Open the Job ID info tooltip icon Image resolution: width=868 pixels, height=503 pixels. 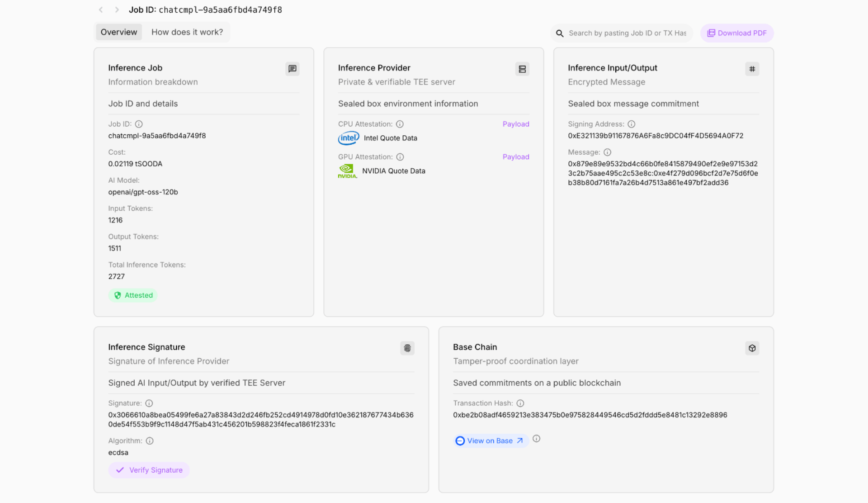tap(139, 124)
